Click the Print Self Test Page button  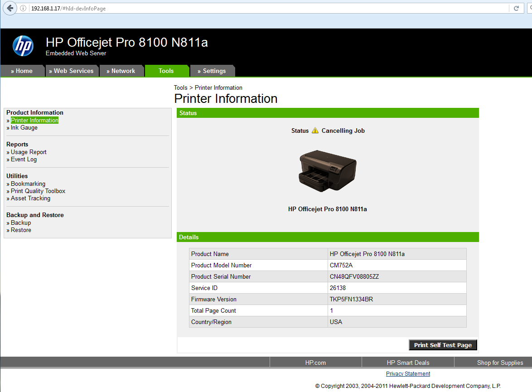tap(443, 345)
